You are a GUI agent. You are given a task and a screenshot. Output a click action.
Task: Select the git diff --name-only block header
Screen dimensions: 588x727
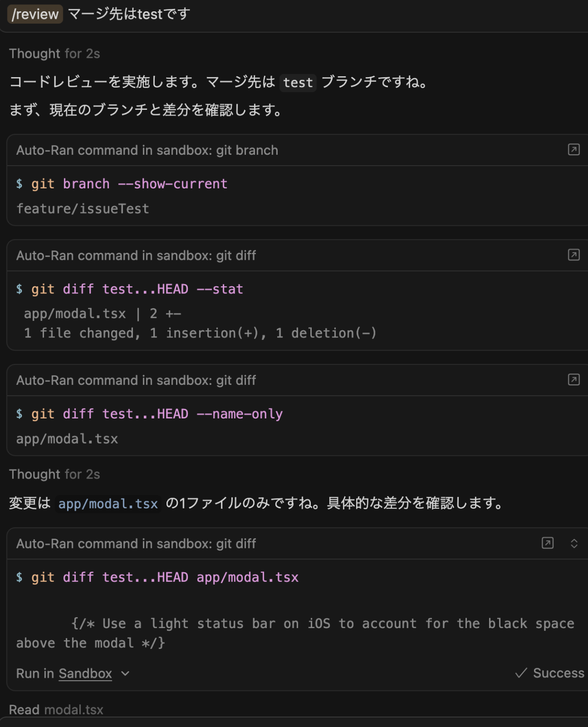click(x=136, y=380)
